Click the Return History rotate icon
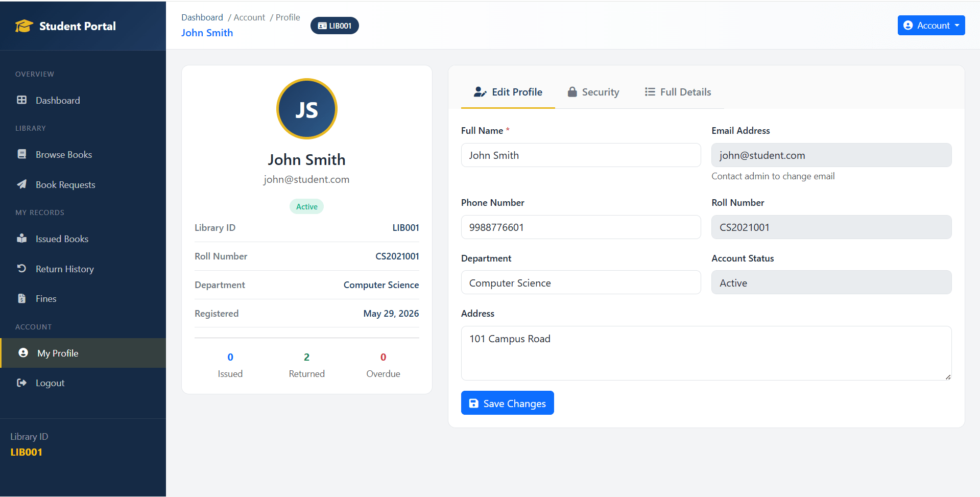 coord(21,269)
